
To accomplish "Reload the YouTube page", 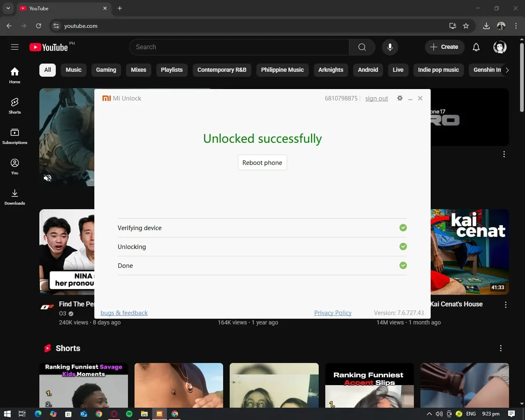I will coord(39,26).
